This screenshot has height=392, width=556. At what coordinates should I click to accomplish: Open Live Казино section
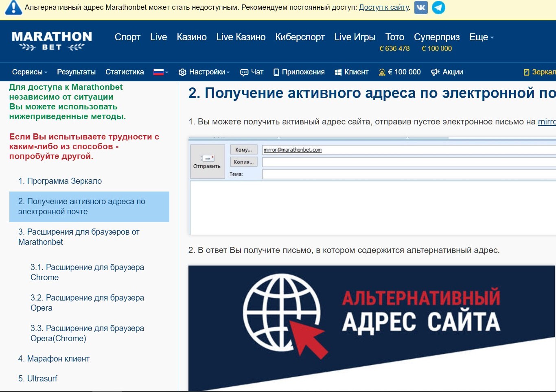point(241,37)
